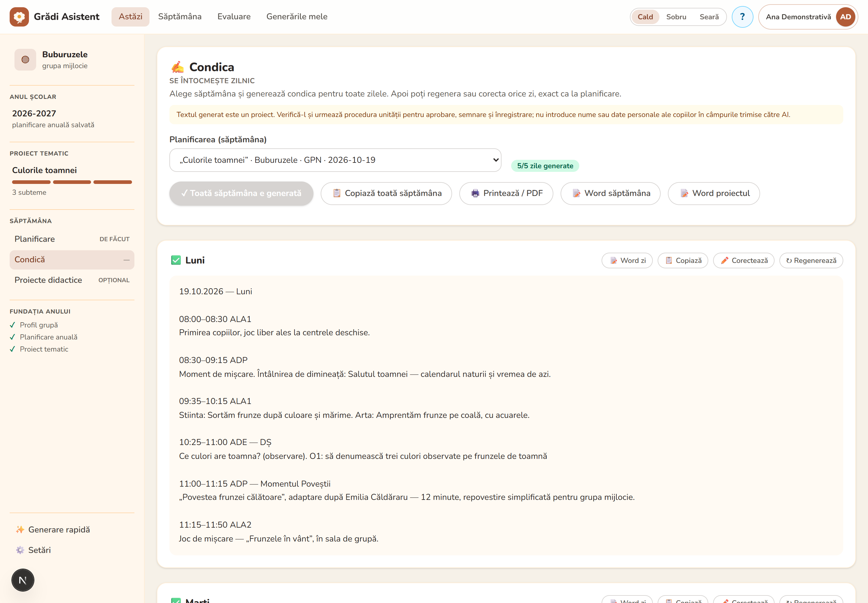The image size is (868, 603).
Task: Click the Buburuzele grupa mijlocie card
Action: [72, 60]
